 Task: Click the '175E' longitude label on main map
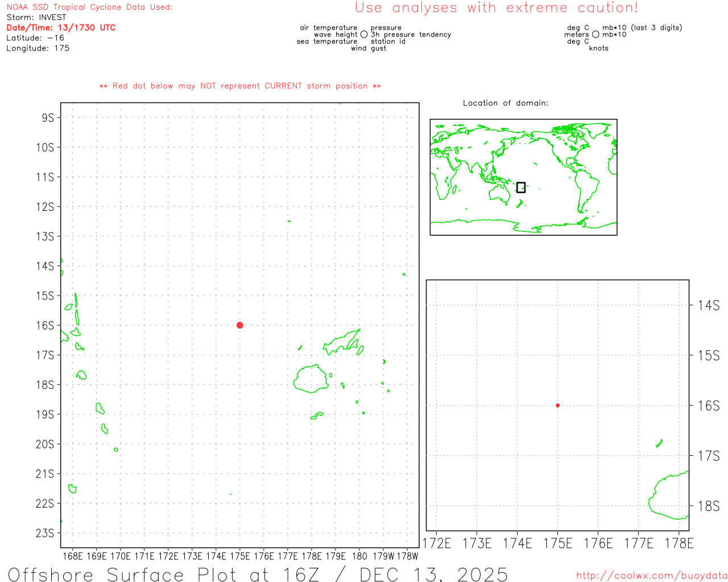tap(240, 556)
